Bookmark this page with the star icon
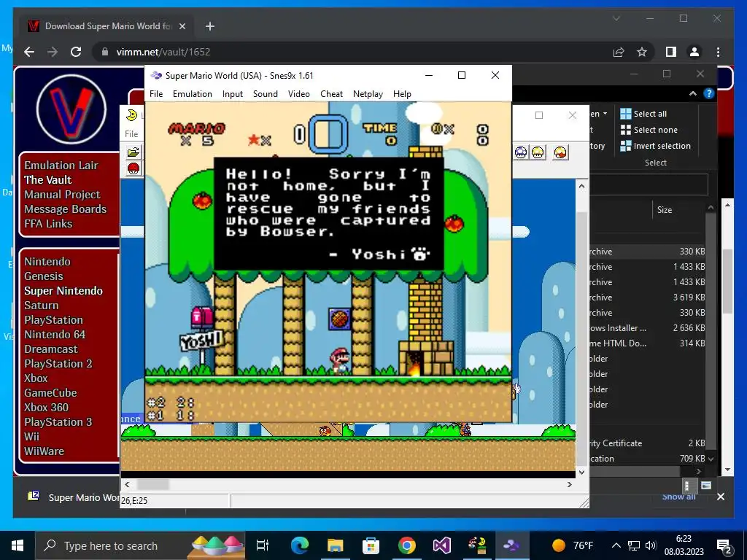The image size is (747, 560). [642, 52]
